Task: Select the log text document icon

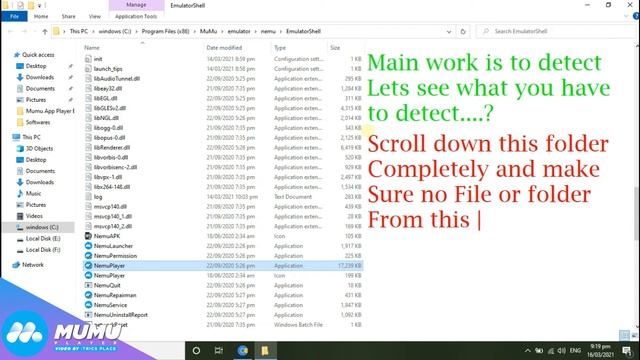Action: tap(88, 197)
